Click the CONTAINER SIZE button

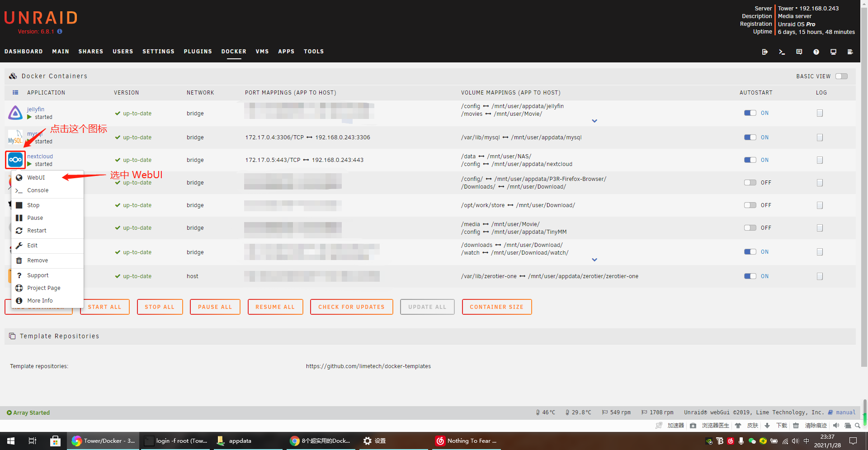coord(496,307)
